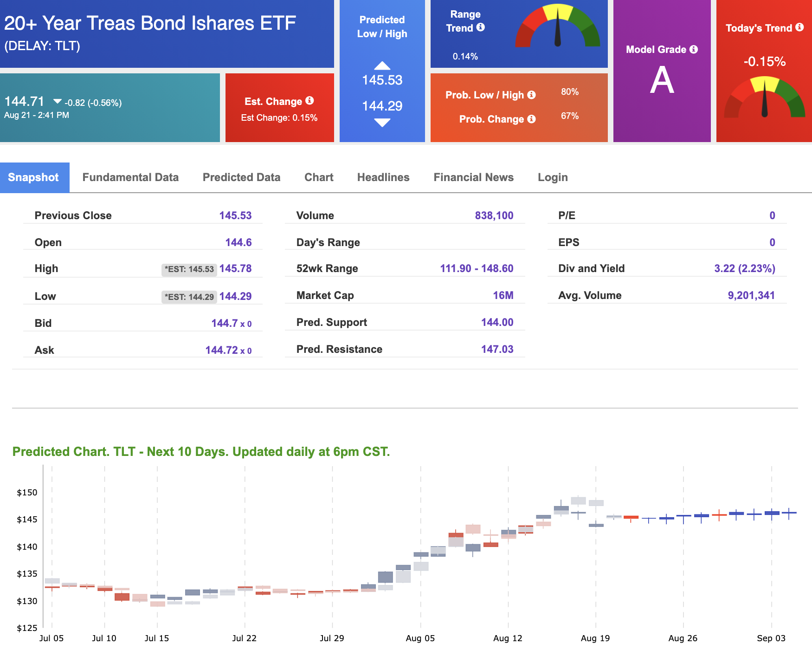Screen dimensions: 812x650
Task: Click the 80% probability value
Action: (x=570, y=92)
